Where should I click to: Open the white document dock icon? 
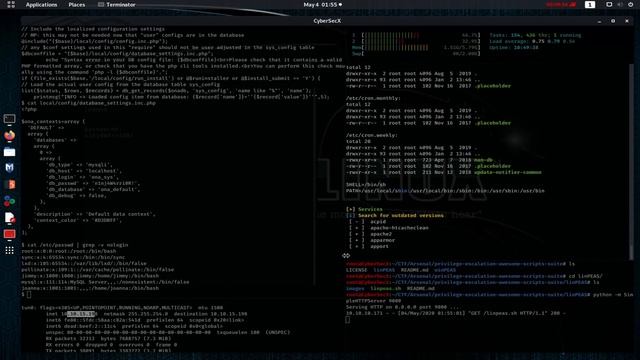(x=9, y=218)
